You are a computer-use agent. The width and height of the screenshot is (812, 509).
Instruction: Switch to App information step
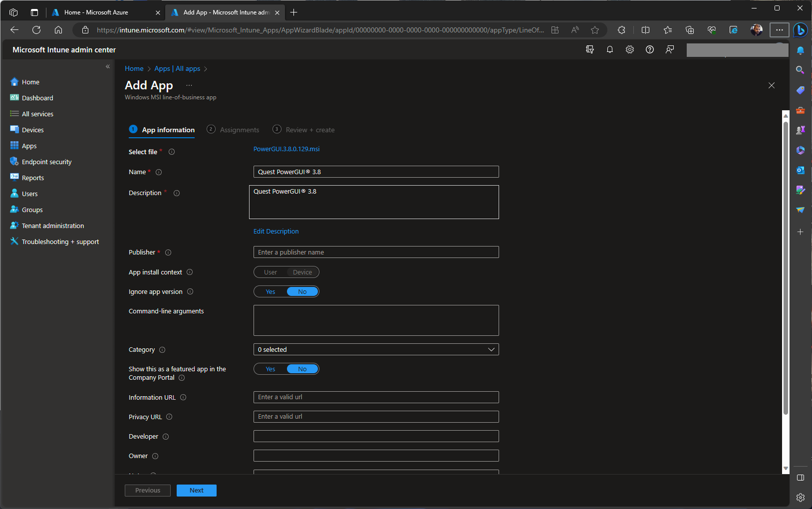[x=162, y=130]
